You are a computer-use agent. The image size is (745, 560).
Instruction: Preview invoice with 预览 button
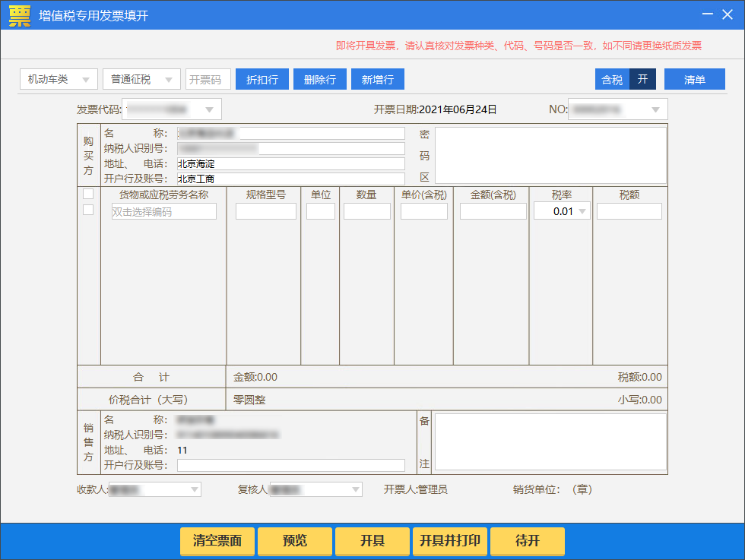point(294,541)
